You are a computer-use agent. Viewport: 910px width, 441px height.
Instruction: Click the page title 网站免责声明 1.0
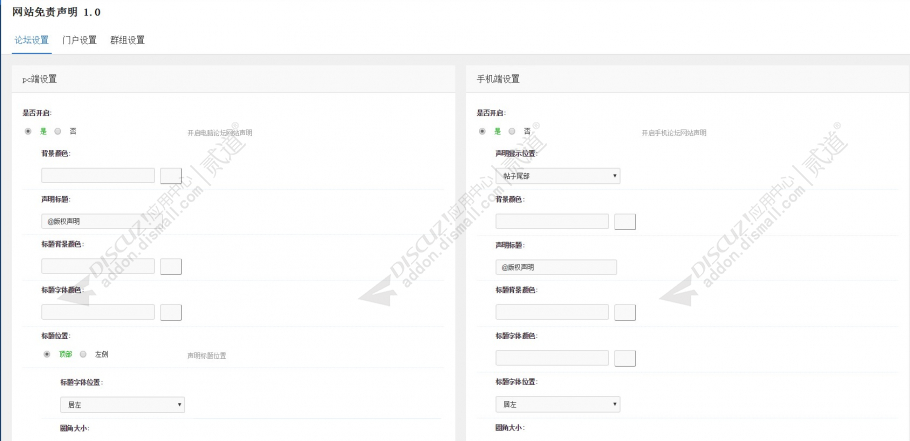(56, 12)
